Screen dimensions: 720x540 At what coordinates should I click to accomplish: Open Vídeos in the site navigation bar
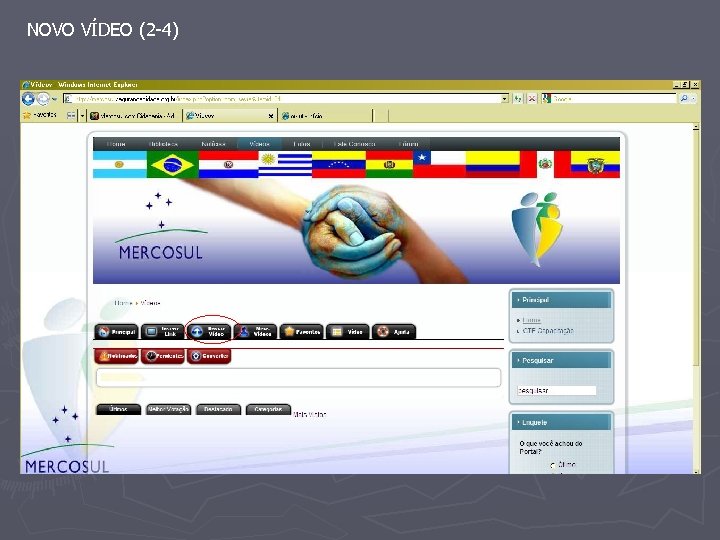[259, 144]
